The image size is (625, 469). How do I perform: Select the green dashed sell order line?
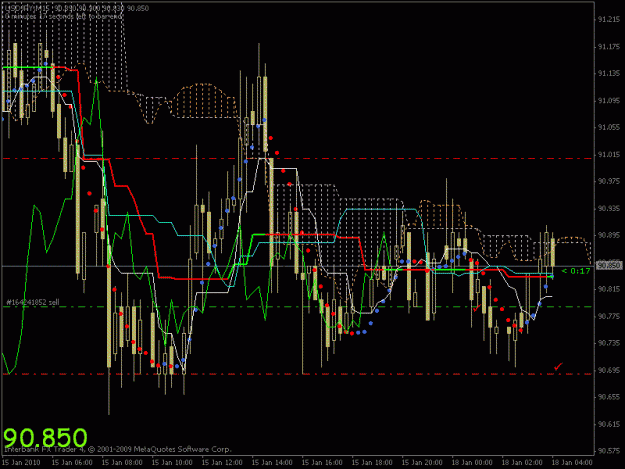[297, 307]
